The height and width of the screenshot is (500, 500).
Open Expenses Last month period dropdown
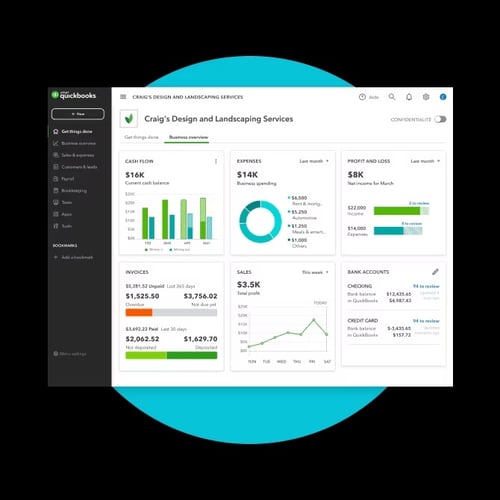coord(314,161)
